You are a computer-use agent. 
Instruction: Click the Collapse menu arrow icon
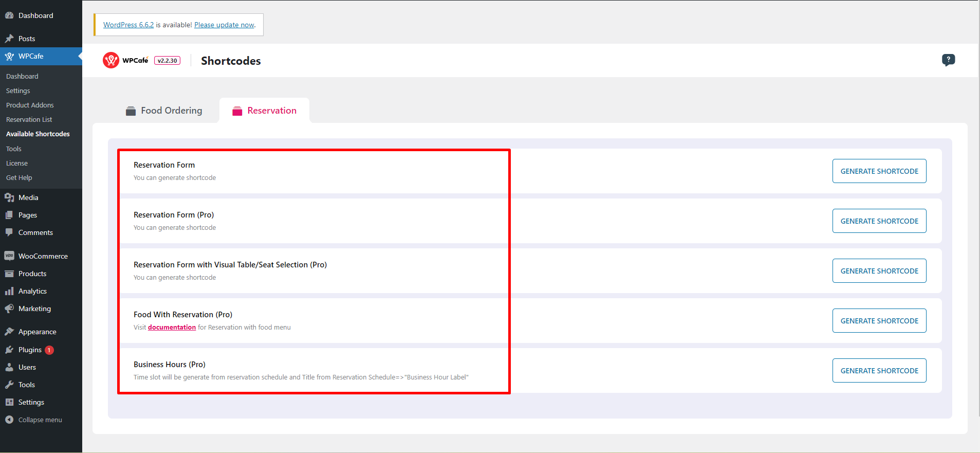coord(9,420)
